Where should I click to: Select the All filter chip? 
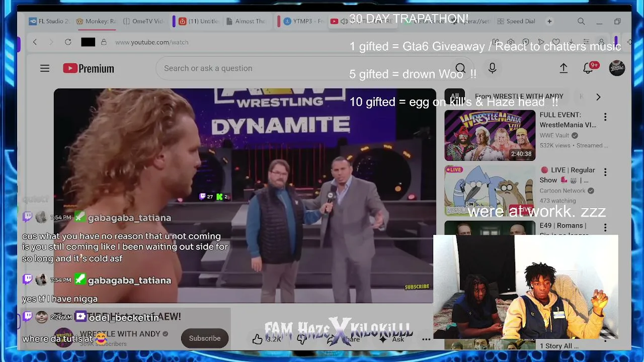(455, 97)
